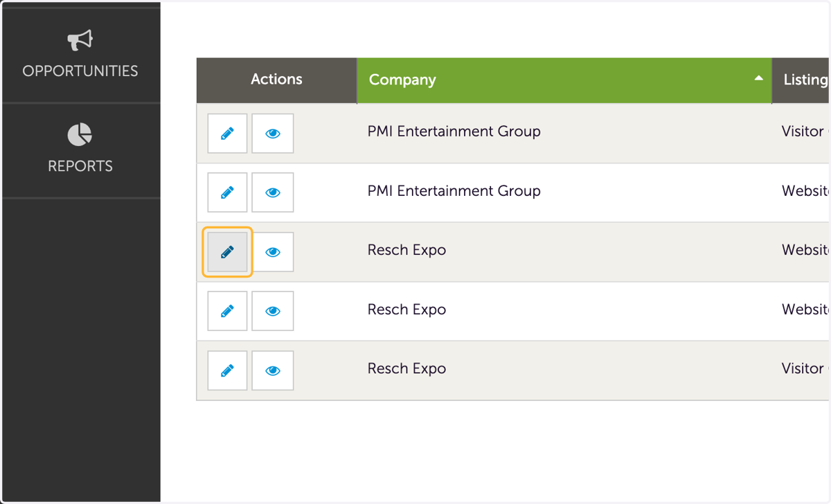Screen dimensions: 831x504
Task: Edit the Resch Expo Visitor listing pencil icon
Action: click(227, 370)
